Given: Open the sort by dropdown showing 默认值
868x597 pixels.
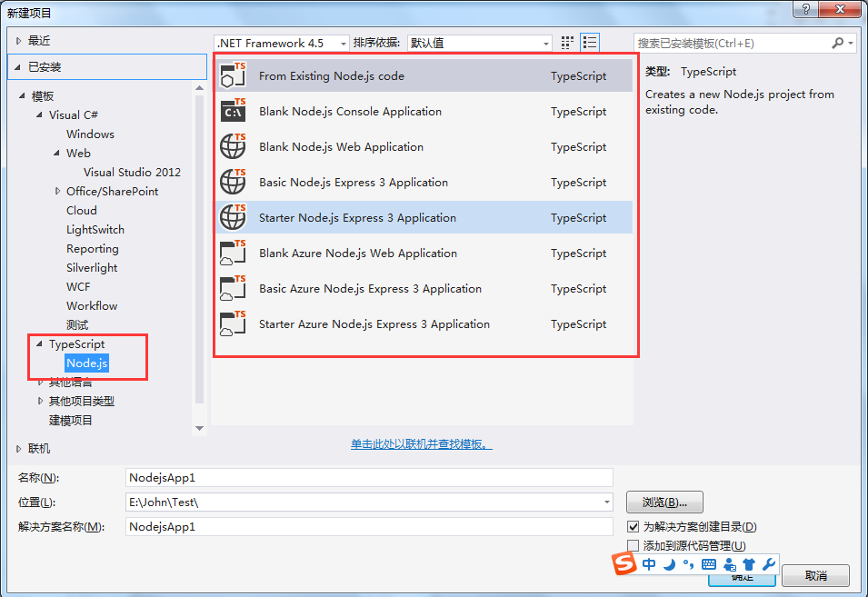Looking at the screenshot, I should click(545, 44).
